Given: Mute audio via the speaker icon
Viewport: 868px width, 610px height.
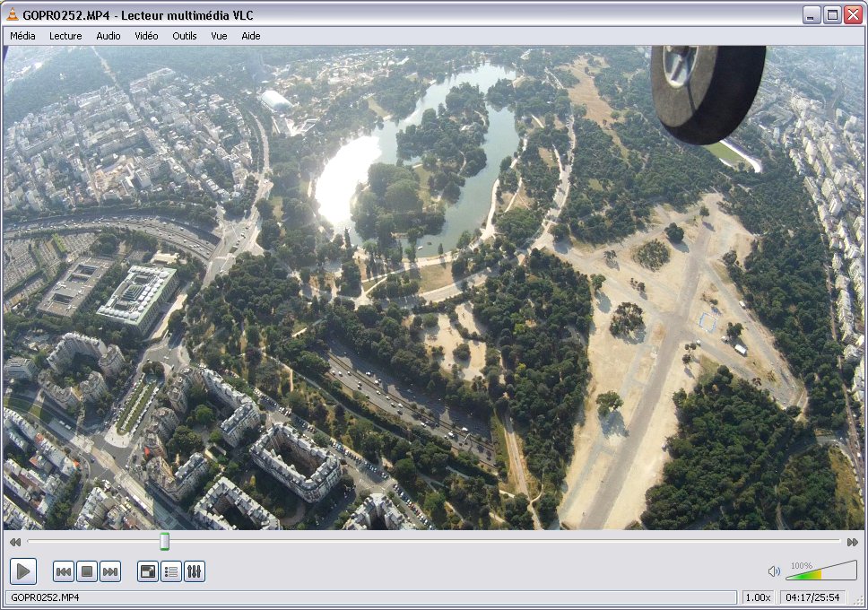Looking at the screenshot, I should (774, 571).
